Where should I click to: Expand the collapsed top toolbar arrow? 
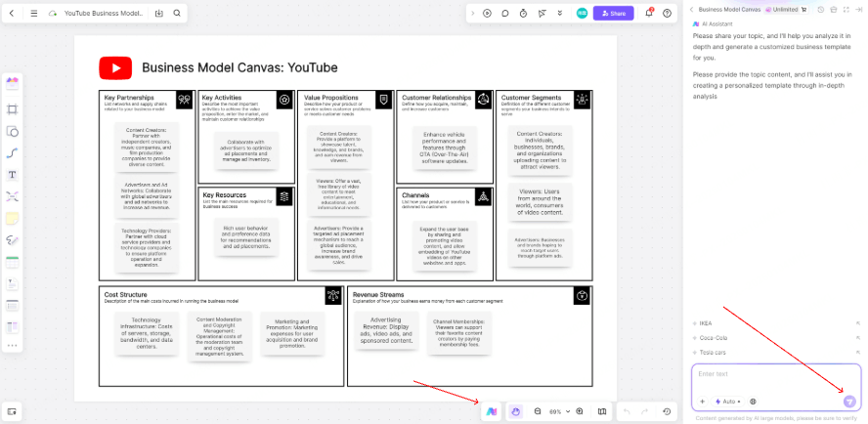472,14
